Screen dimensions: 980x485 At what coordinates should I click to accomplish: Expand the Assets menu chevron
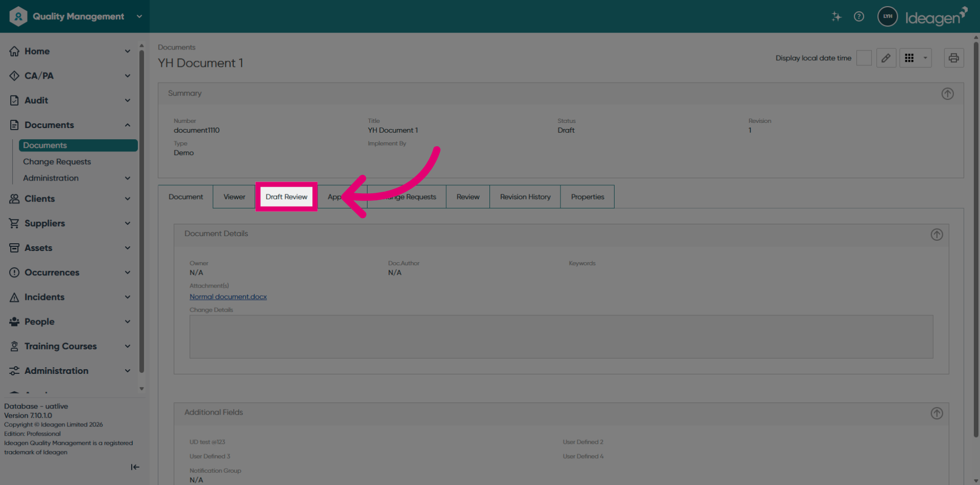tap(128, 248)
